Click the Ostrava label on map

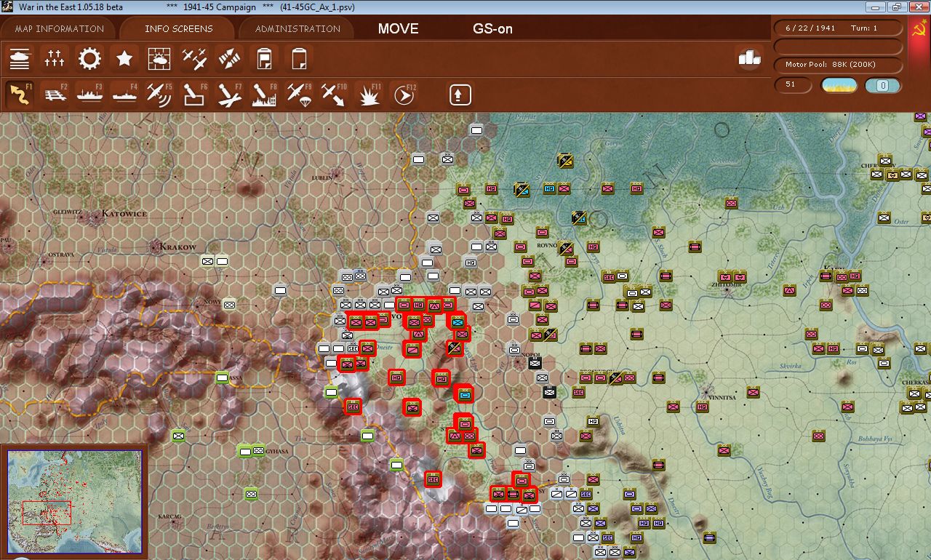pyautogui.click(x=60, y=255)
